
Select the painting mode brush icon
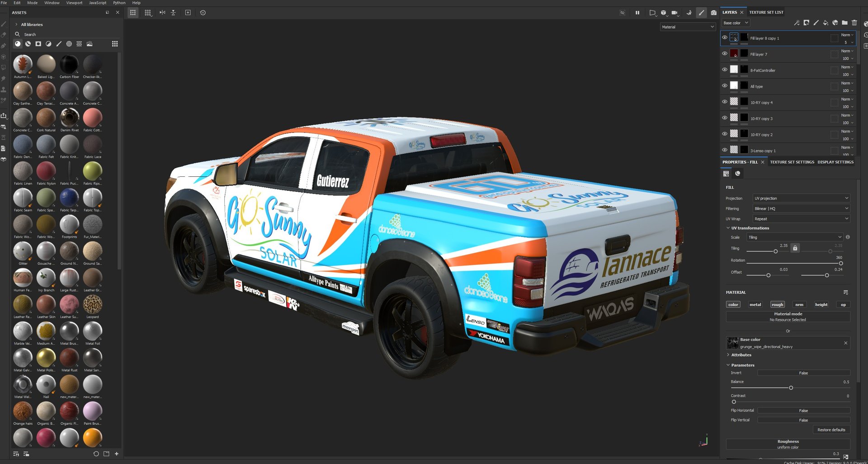(x=701, y=13)
